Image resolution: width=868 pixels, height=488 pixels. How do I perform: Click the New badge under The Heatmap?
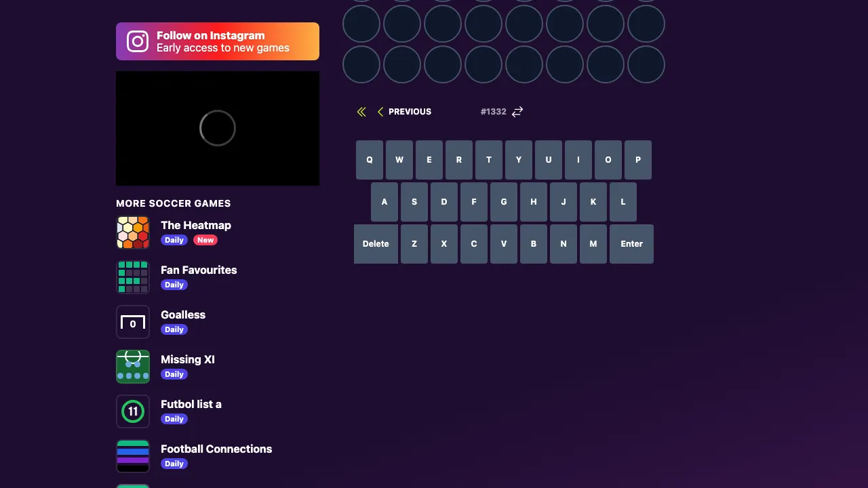click(205, 240)
